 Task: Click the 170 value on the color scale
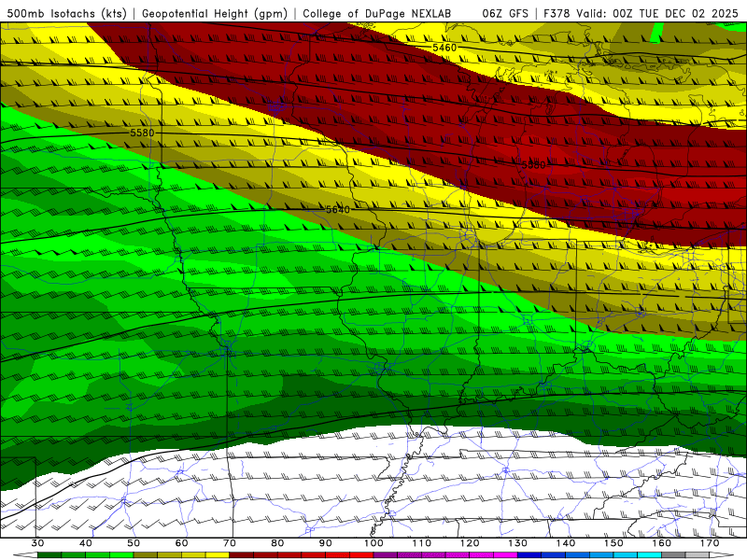[x=710, y=543]
